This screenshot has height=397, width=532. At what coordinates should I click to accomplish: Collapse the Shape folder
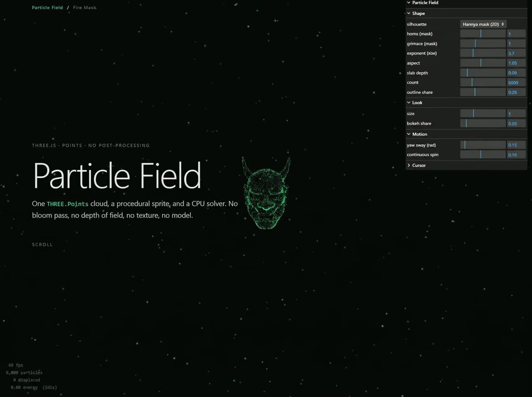(x=466, y=13)
